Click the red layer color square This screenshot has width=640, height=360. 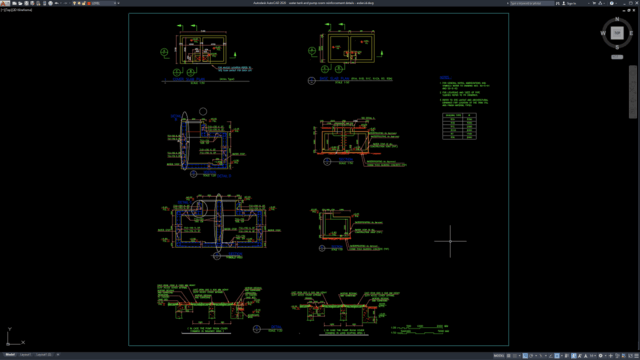[89, 3]
